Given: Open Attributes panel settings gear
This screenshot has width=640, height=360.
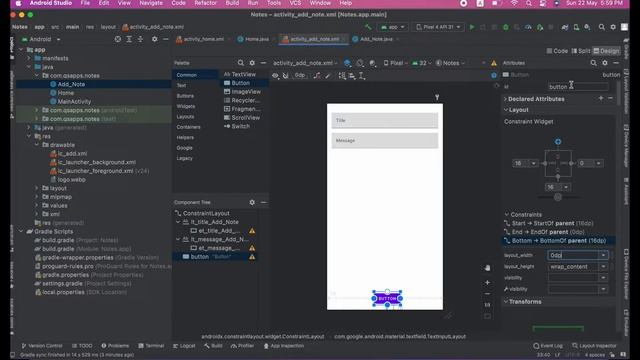Looking at the screenshot, I should pyautogui.click(x=605, y=63).
